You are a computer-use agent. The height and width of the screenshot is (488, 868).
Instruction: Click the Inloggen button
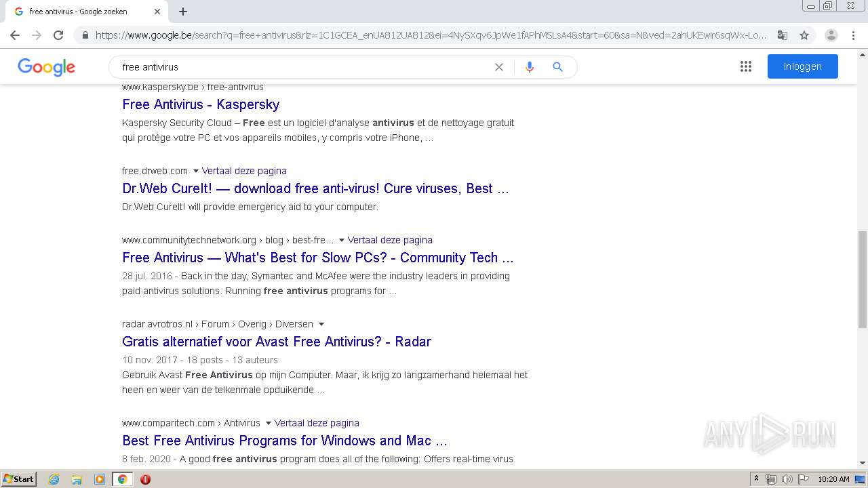pos(803,66)
